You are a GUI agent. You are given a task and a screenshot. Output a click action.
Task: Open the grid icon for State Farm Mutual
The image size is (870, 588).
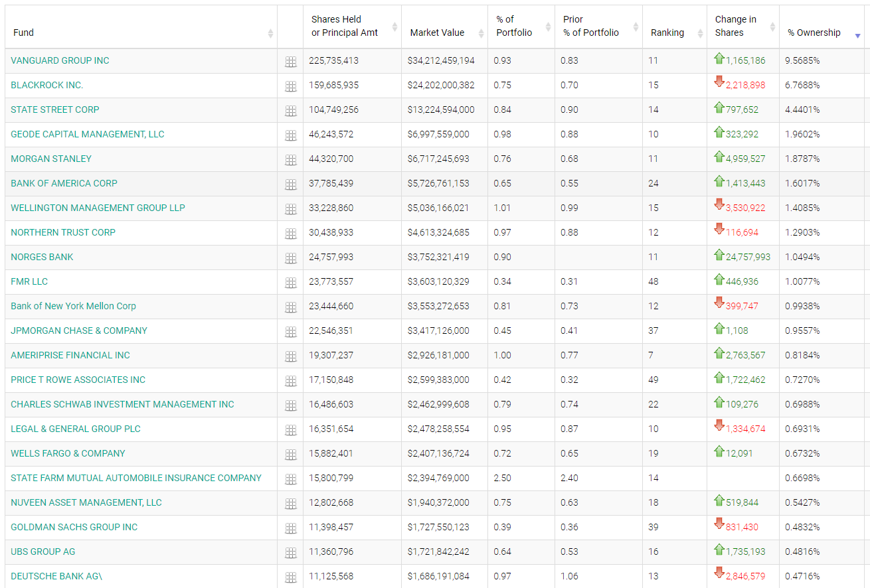point(290,479)
